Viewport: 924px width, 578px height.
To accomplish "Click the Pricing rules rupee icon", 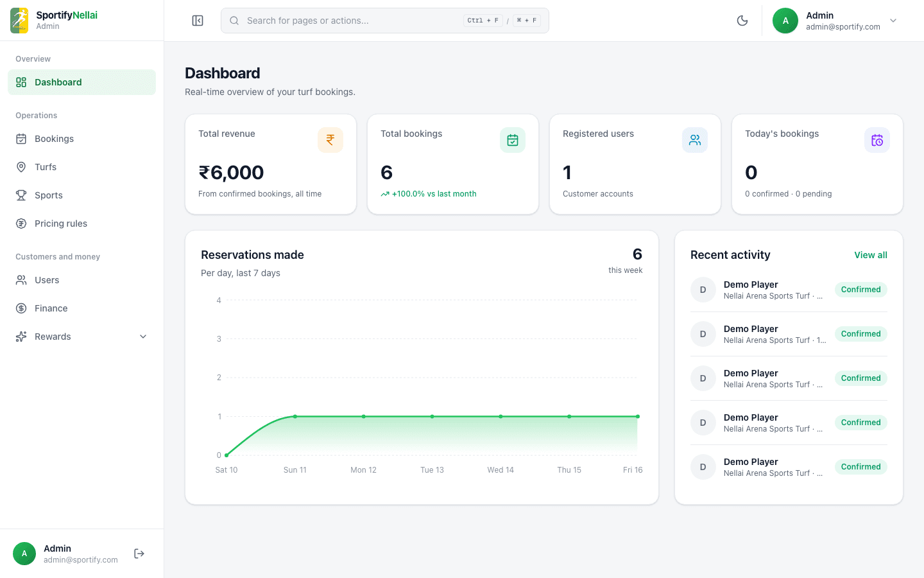I will [x=21, y=223].
